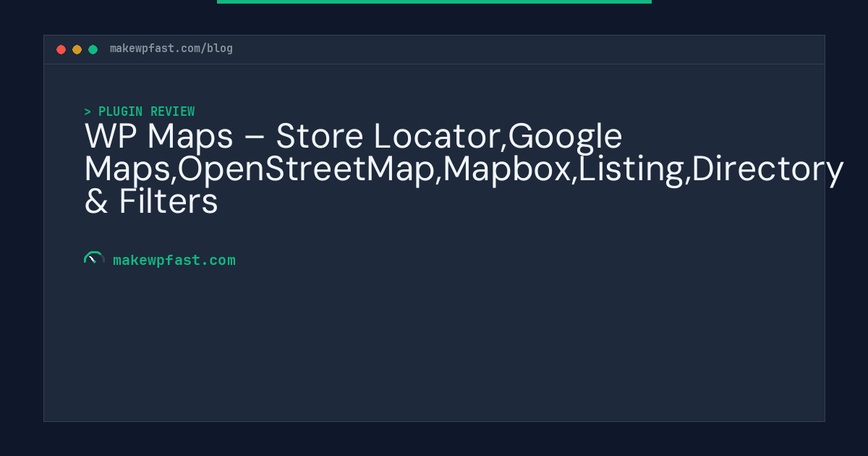868x456 pixels.
Task: Click the yellow traffic-light dot
Action: [77, 49]
